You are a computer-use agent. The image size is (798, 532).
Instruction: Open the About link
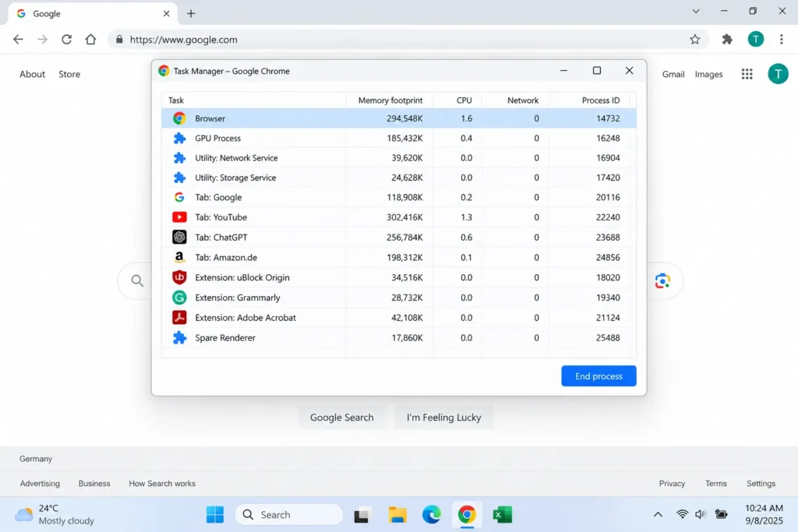click(32, 74)
